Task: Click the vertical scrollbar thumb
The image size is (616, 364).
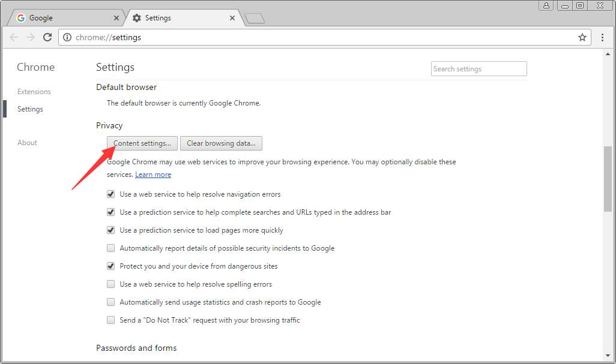Action: pyautogui.click(x=608, y=179)
